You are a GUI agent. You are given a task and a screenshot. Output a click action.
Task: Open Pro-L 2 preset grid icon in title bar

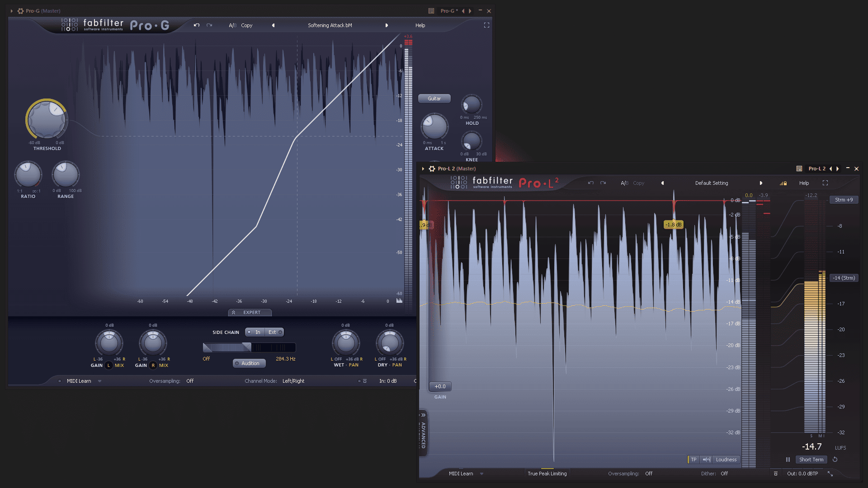tap(799, 169)
